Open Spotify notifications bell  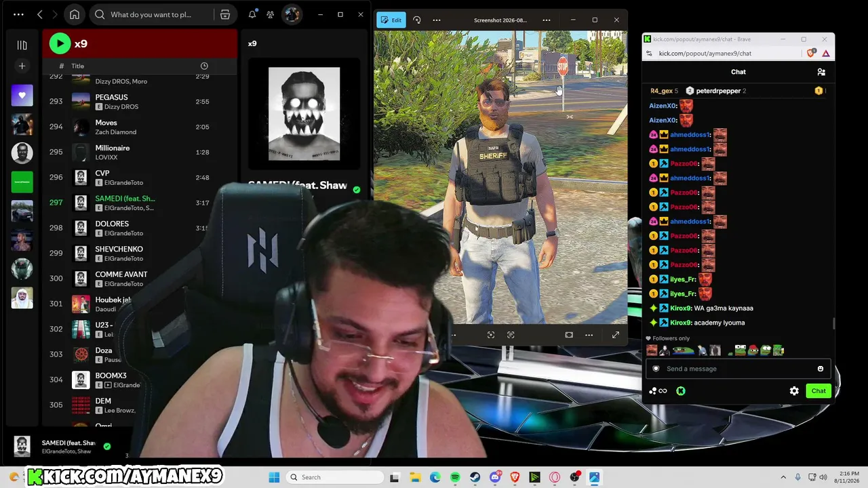point(252,14)
